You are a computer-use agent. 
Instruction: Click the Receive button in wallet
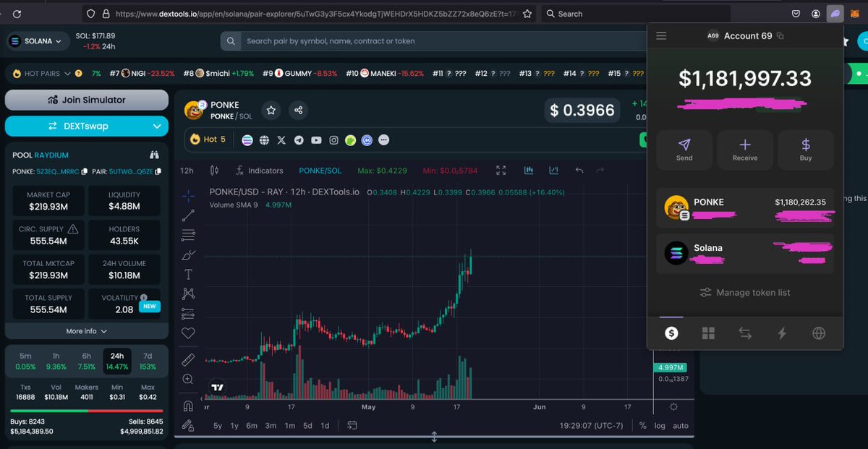[745, 150]
